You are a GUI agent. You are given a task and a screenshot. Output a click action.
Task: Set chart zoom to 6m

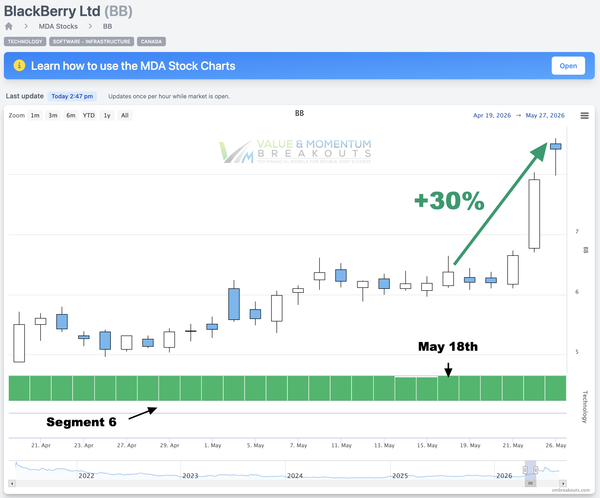click(x=71, y=115)
